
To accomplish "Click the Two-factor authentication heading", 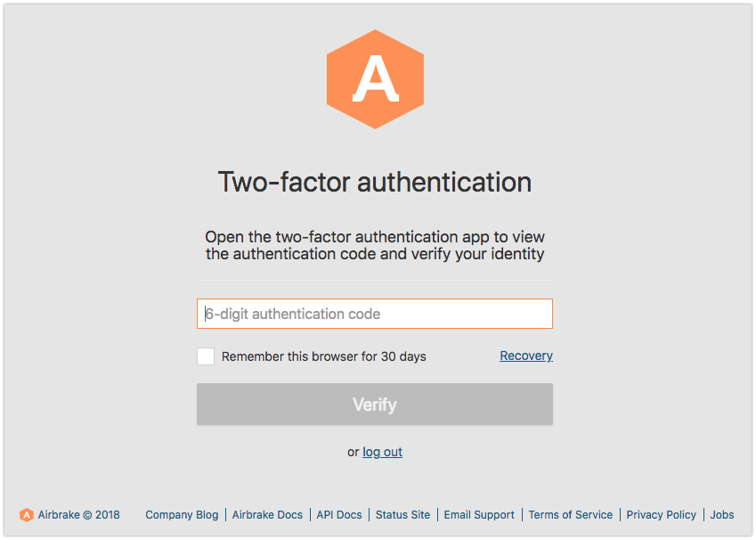I will pos(375,182).
